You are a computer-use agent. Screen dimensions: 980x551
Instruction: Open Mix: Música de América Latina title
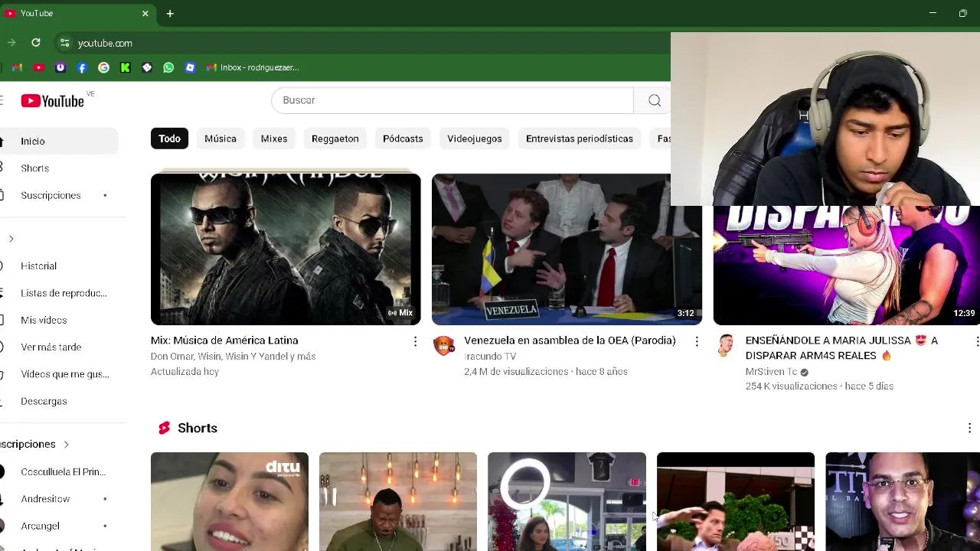pos(224,341)
